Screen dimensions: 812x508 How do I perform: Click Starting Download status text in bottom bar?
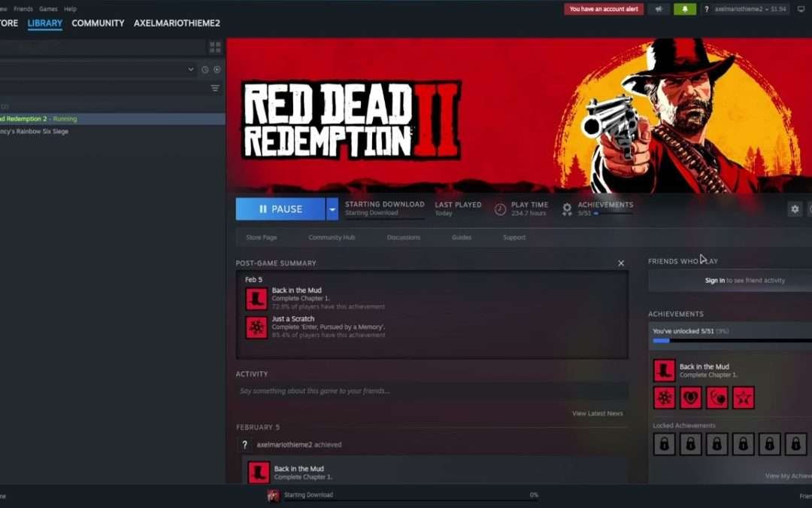[x=308, y=494]
